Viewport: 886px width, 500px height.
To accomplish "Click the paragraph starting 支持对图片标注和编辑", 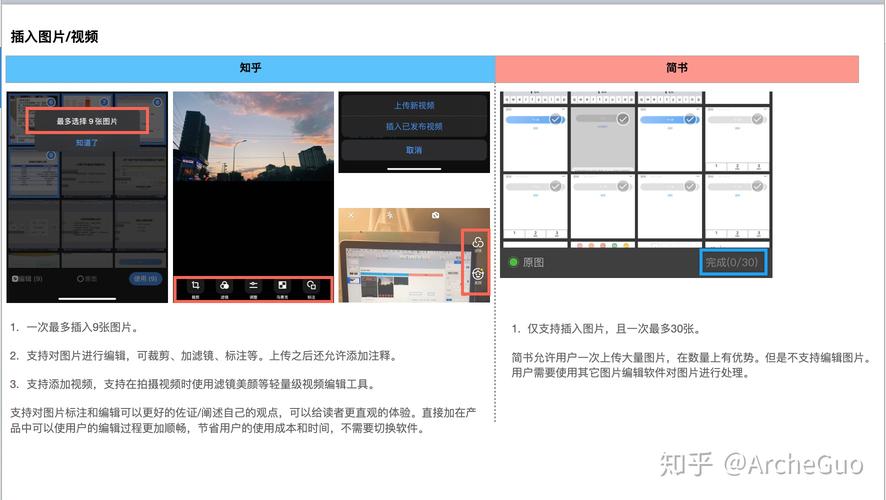I will [x=243, y=420].
